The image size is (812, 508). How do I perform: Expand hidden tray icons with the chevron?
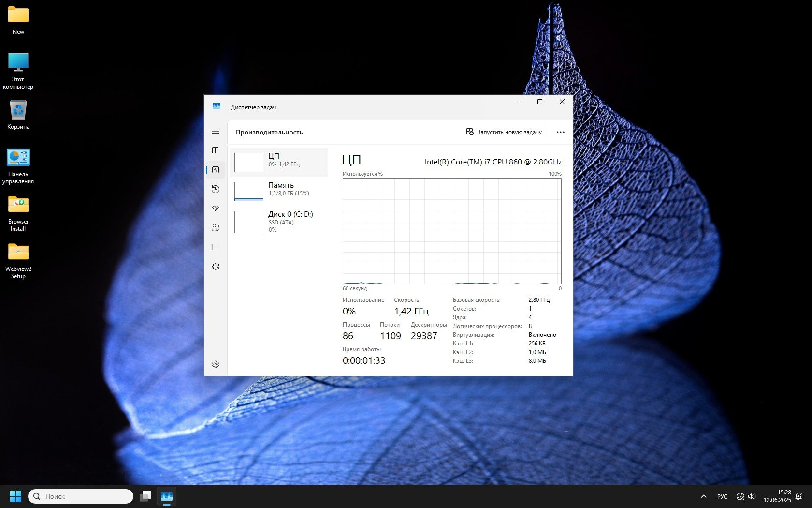pyautogui.click(x=704, y=496)
